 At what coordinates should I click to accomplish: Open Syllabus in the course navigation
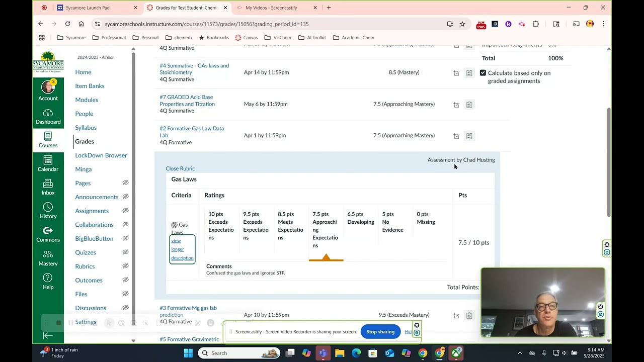click(x=86, y=128)
